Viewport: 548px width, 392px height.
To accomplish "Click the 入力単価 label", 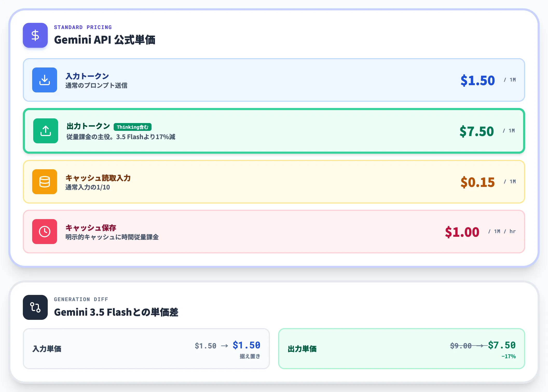I will click(x=47, y=349).
